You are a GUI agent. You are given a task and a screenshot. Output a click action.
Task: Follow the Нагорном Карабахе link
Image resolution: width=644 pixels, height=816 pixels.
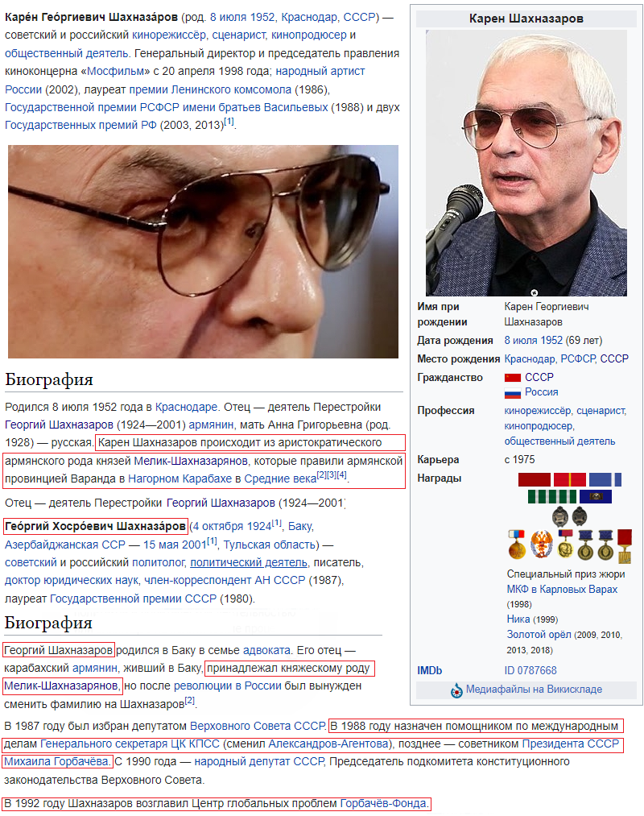tap(180, 478)
